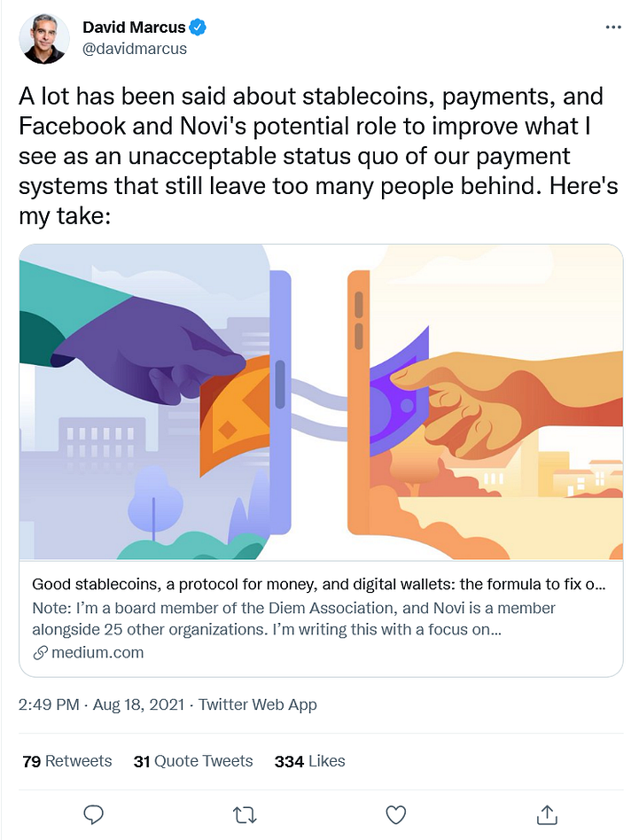Click the medium.com domain link
The image size is (639, 840).
point(97,652)
